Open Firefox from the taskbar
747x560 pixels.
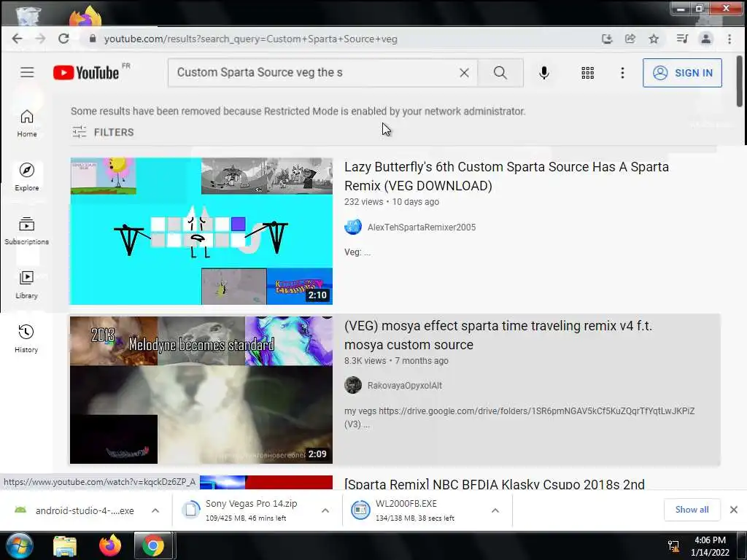(110, 545)
